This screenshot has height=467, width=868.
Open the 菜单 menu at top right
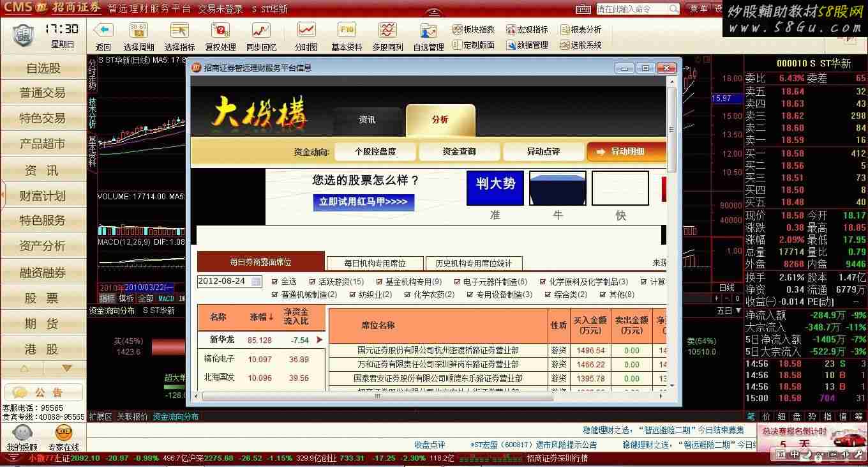click(699, 8)
